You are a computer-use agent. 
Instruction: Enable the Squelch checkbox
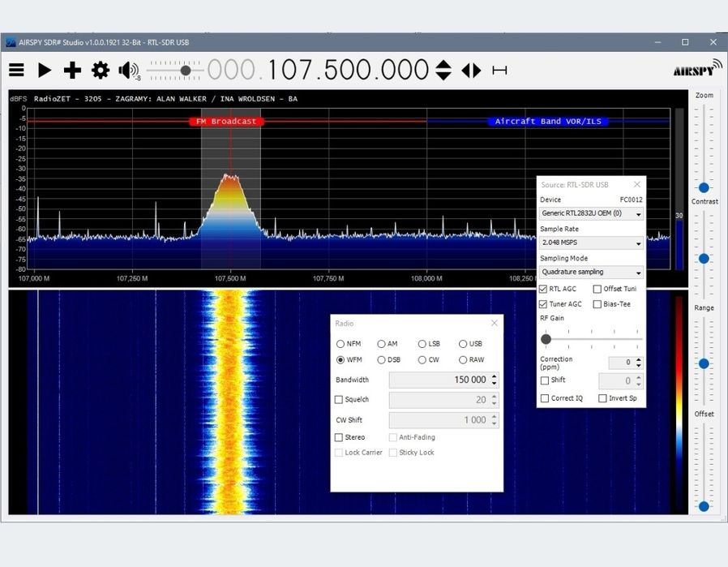coord(339,400)
